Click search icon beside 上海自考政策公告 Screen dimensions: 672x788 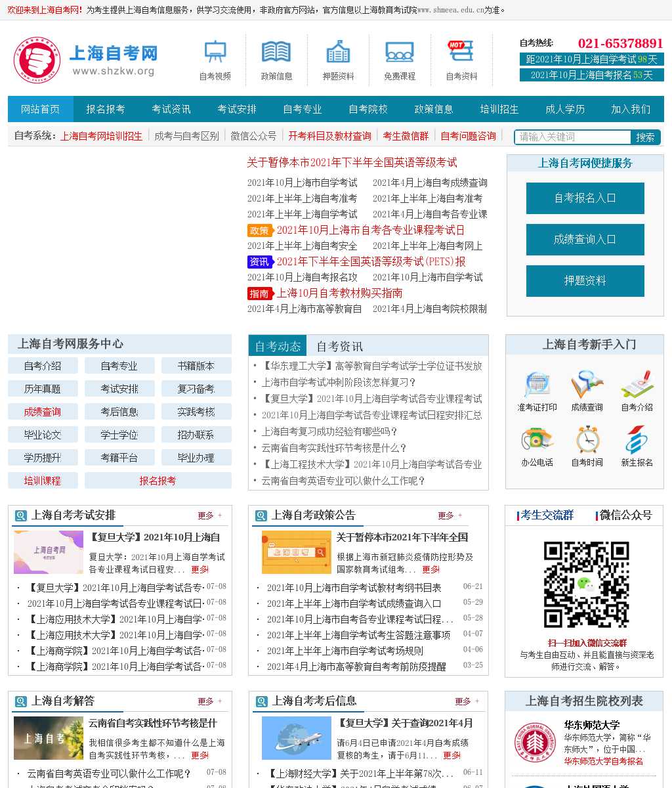[261, 516]
